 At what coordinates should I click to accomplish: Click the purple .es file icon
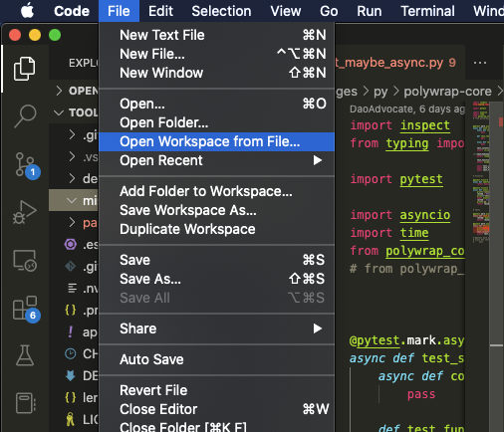tap(71, 245)
